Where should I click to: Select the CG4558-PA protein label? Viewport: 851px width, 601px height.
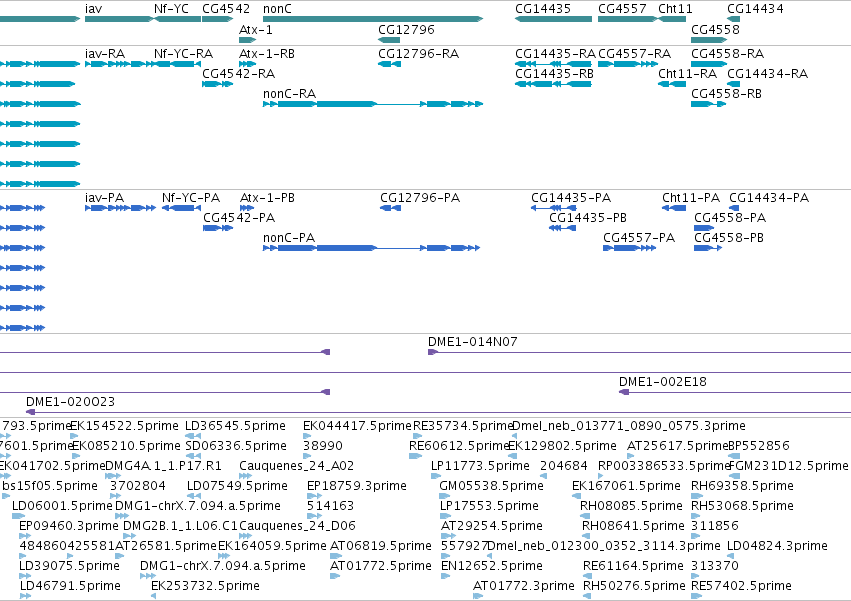pos(731,218)
